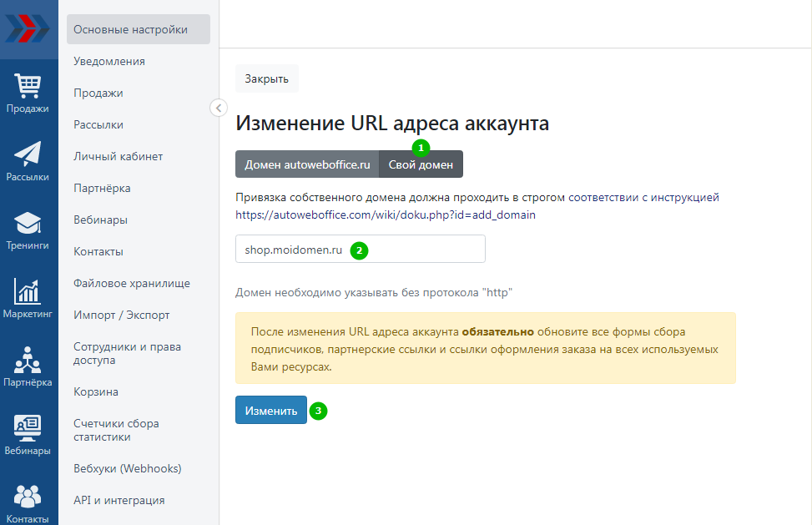Select the Свой домен option
The height and width of the screenshot is (525, 812).
421,164
